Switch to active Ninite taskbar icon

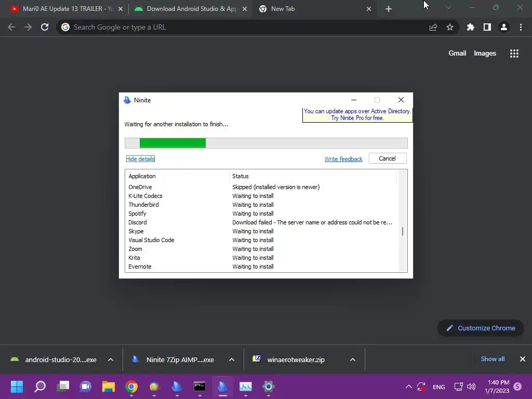click(x=222, y=387)
